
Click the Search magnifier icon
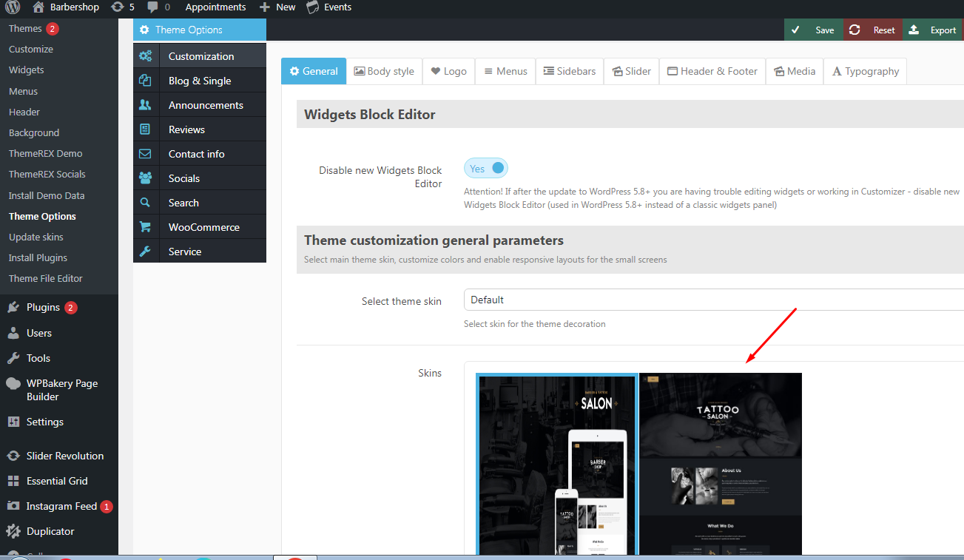coord(146,203)
